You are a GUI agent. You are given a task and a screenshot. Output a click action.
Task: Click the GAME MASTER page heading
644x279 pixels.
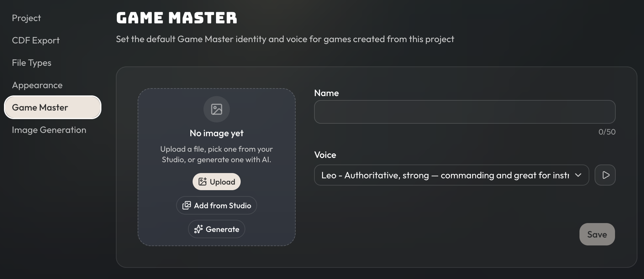176,18
